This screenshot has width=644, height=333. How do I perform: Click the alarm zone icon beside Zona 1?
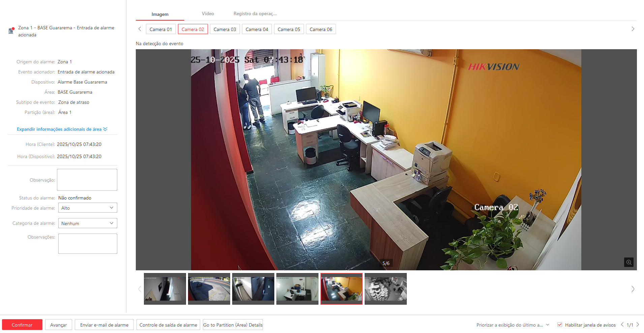coord(11,31)
